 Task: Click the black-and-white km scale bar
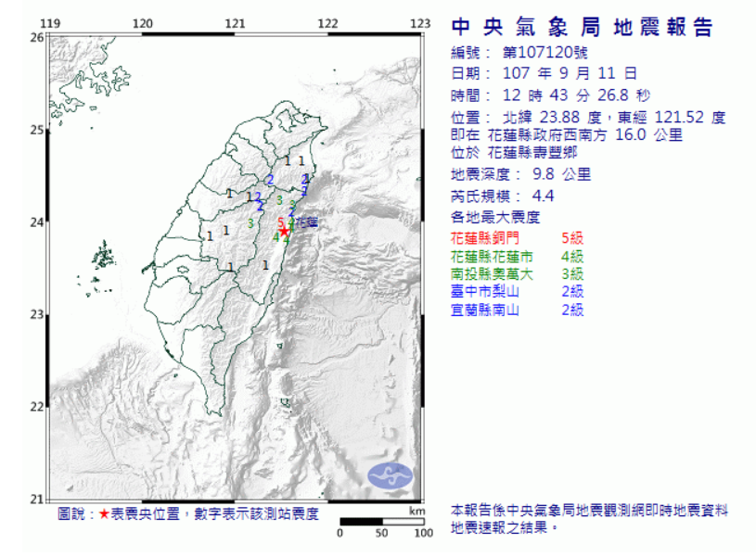click(382, 522)
